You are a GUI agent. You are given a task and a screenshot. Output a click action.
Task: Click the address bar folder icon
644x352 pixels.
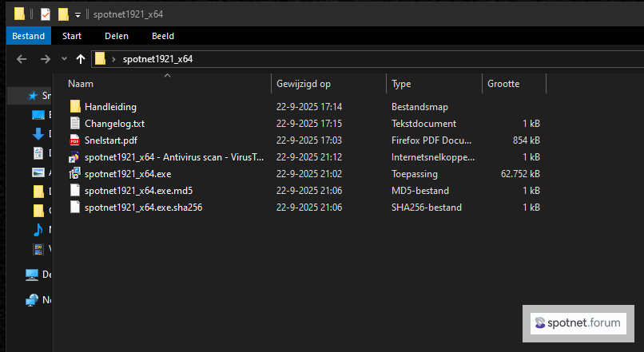point(100,59)
